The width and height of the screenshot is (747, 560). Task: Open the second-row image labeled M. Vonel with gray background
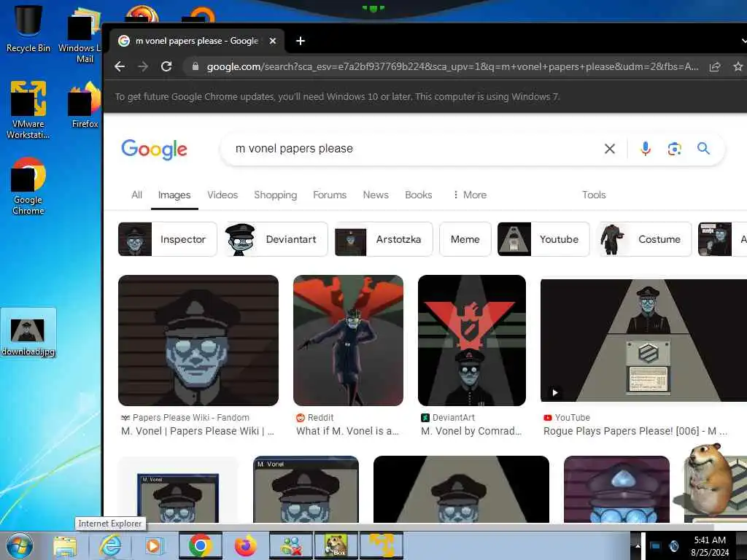(306, 489)
